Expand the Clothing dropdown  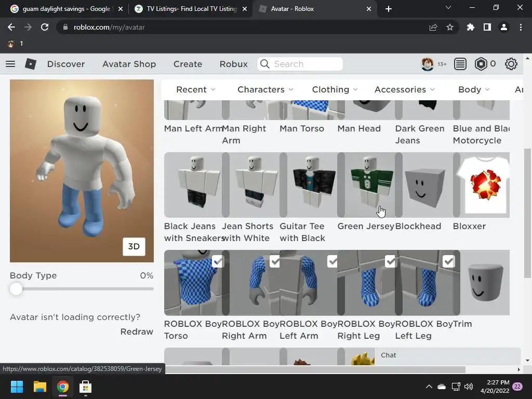tap(335, 89)
